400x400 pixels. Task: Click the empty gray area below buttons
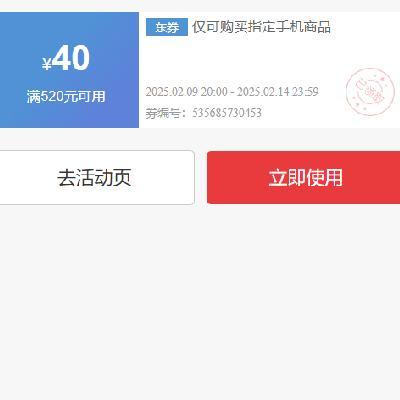200,300
